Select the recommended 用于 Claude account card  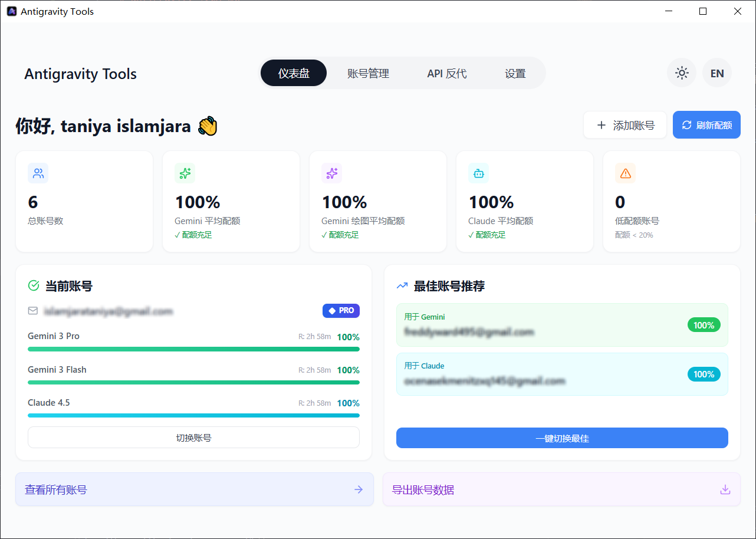coord(562,374)
